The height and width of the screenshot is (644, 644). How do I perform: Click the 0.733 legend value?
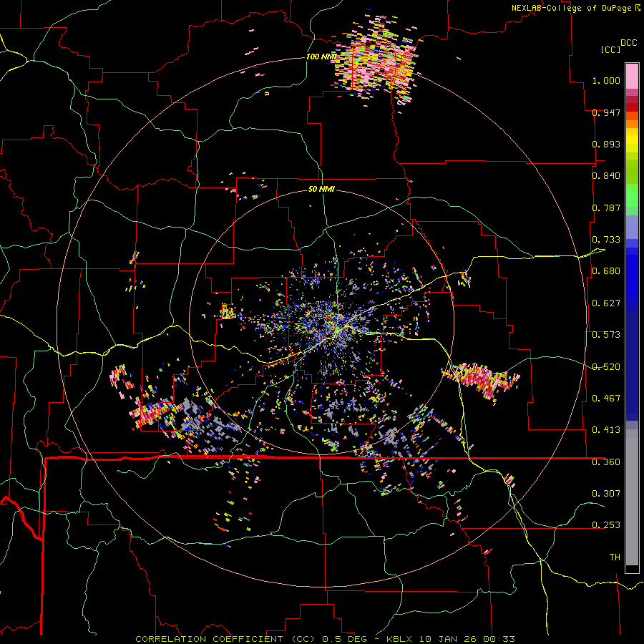(606, 240)
